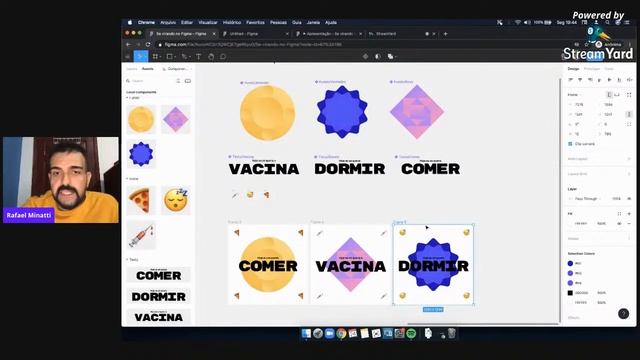This screenshot has height=360, width=640.
Task: Select the Move tool in Figma toolbar
Action: click(x=140, y=56)
